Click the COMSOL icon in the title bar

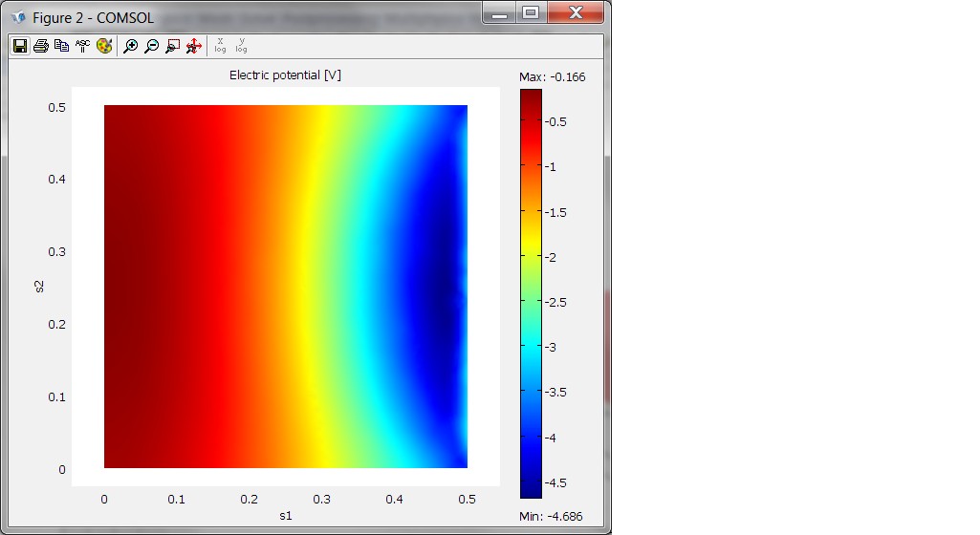click(19, 17)
